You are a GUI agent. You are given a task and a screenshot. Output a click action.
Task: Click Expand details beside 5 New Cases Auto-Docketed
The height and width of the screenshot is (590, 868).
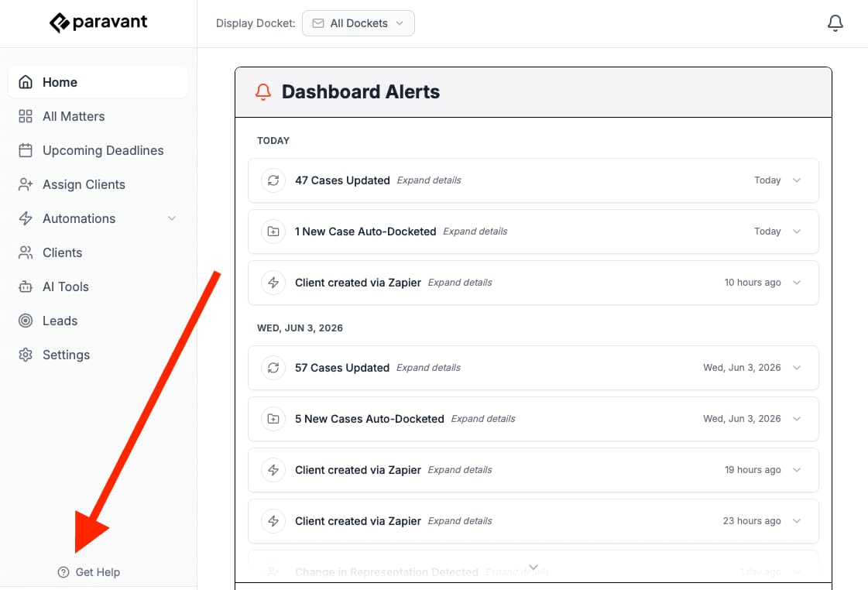[483, 419]
